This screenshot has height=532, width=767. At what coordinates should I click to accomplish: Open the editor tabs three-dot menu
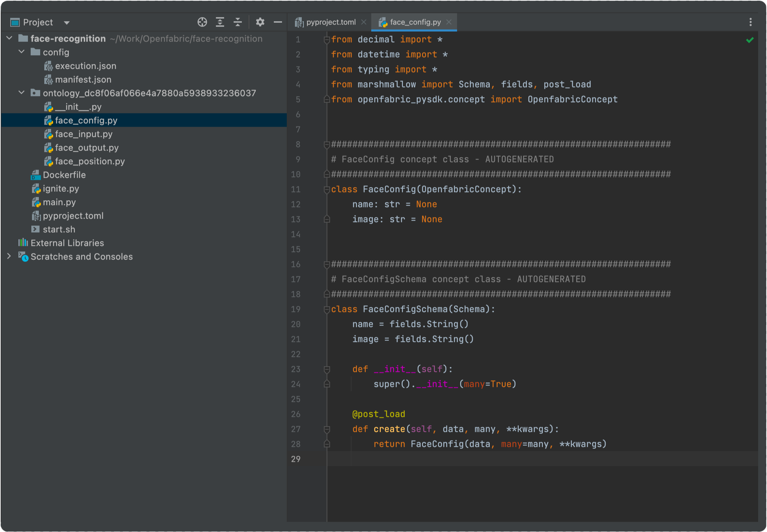(751, 22)
